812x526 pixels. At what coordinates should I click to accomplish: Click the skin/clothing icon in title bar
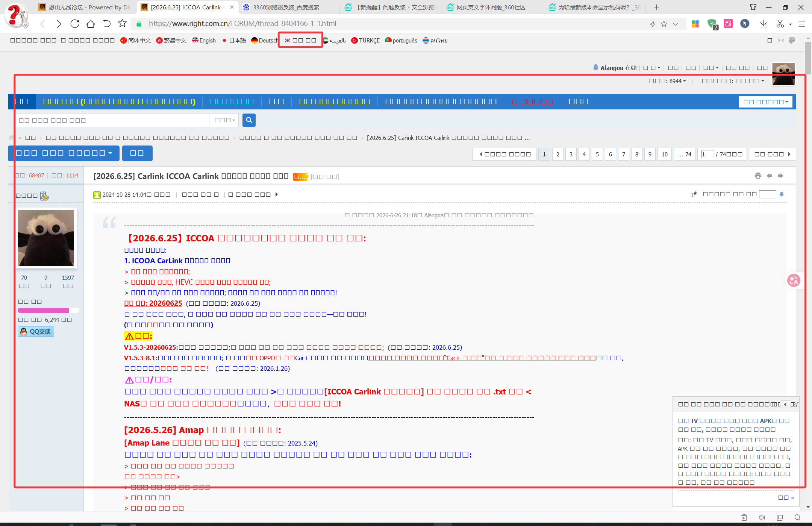[753, 7]
